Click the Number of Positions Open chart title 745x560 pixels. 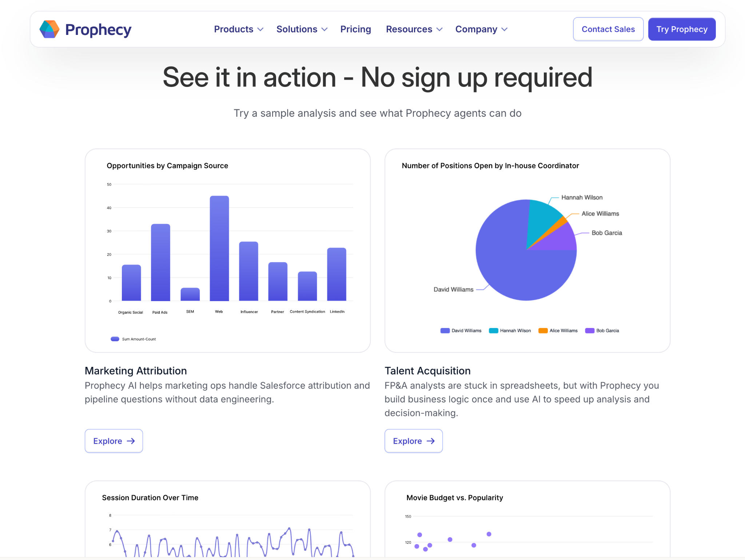490,166
